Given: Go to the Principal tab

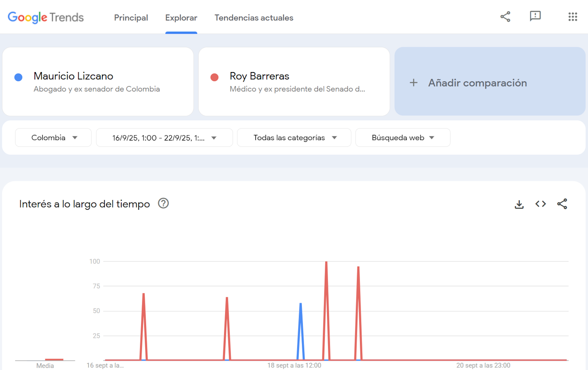Looking at the screenshot, I should pos(131,18).
